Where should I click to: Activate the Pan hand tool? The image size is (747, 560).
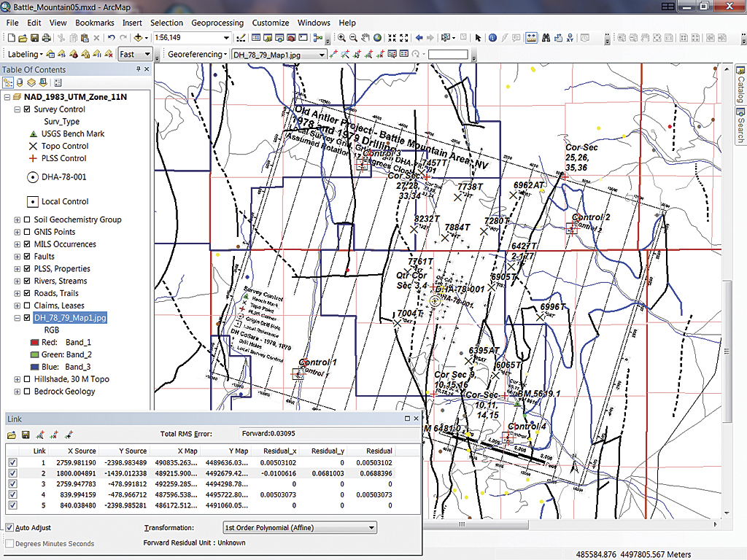pyautogui.click(x=365, y=38)
